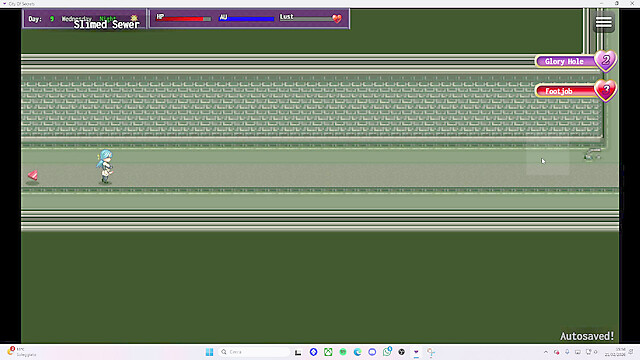Click the cast display tray icon
Screen dimensions: 640x360
pyautogui.click(x=578, y=352)
